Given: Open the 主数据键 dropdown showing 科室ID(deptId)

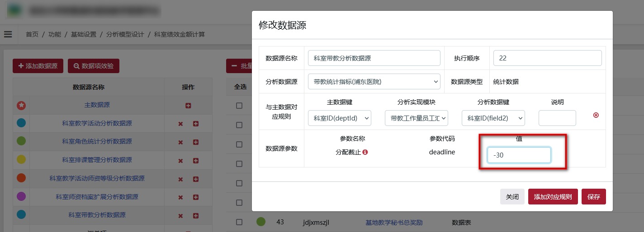Looking at the screenshot, I should tap(339, 118).
